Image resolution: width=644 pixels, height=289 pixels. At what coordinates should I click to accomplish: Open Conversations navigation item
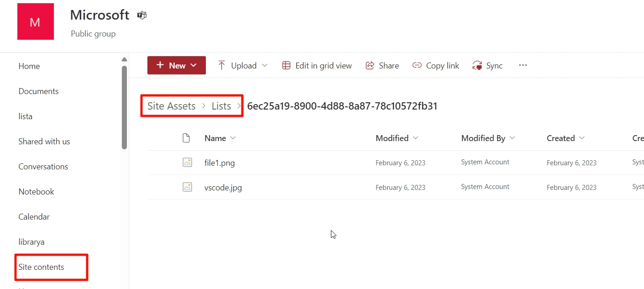point(43,167)
